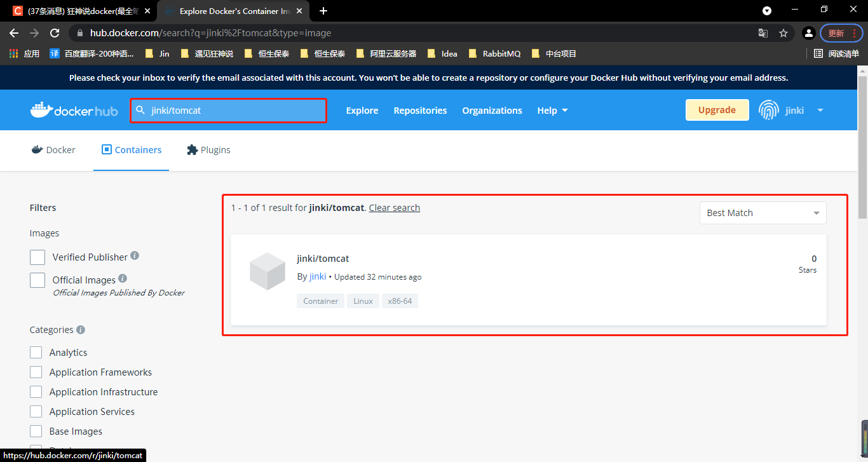Click the 0 Stars count

pos(808,264)
